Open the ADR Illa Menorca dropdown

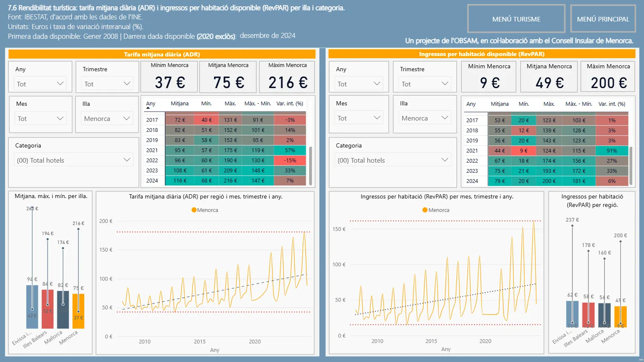click(107, 118)
